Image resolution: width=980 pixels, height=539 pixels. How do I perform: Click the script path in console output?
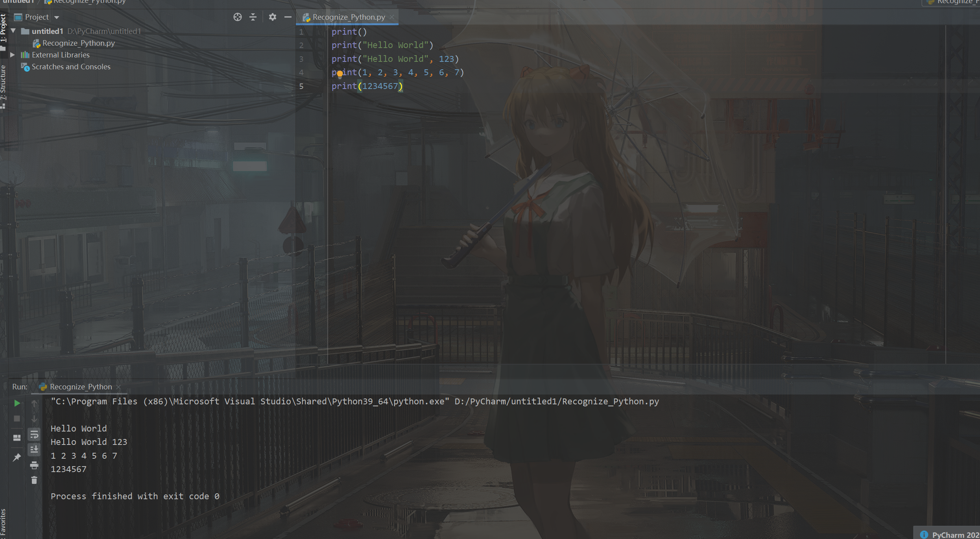(x=556, y=401)
